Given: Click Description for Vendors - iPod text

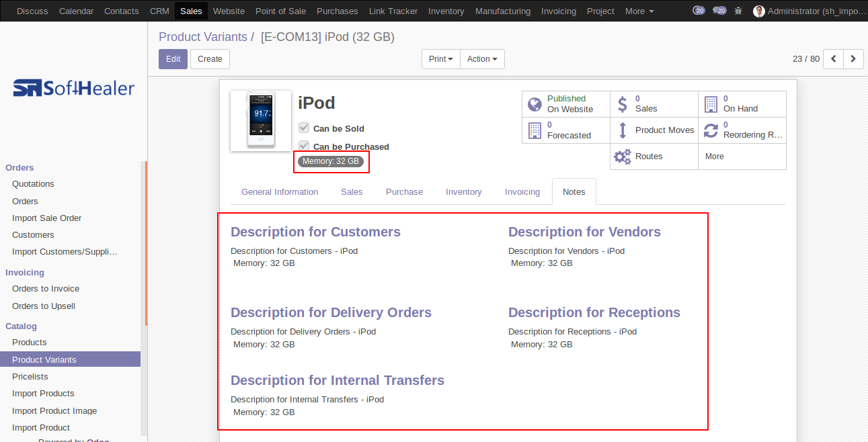Looking at the screenshot, I should pos(566,251).
